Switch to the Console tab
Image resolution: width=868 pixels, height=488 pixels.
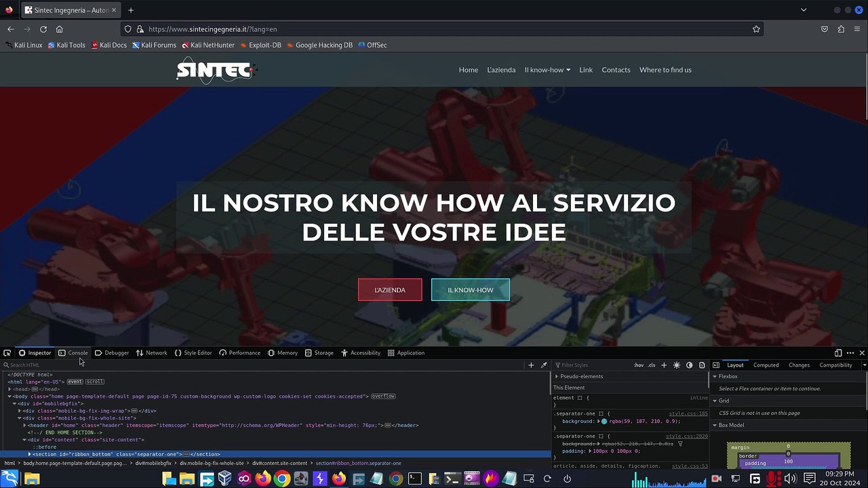pyautogui.click(x=73, y=353)
